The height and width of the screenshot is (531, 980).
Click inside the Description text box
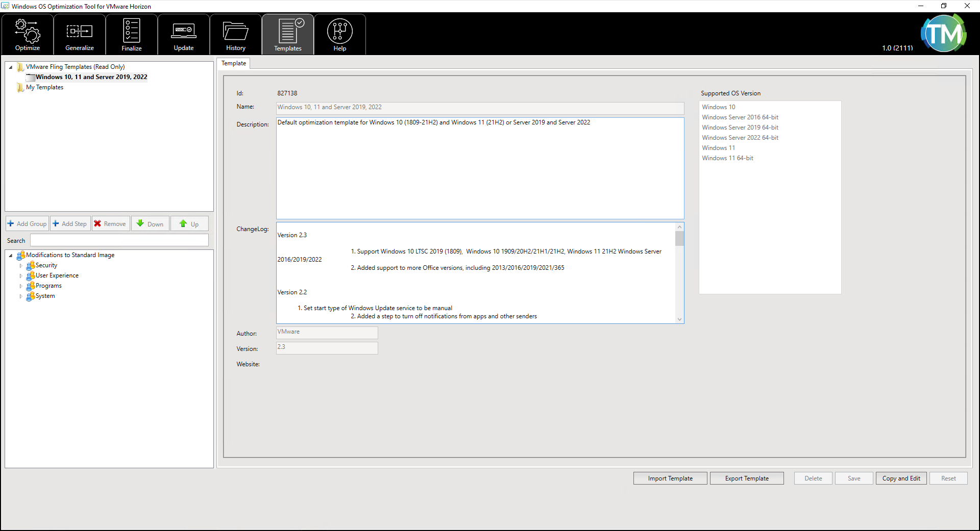click(x=480, y=168)
